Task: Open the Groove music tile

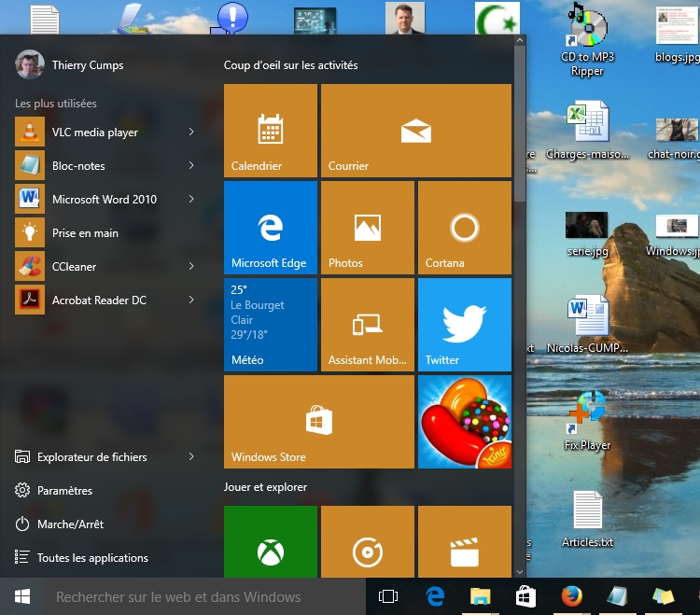Action: 368,542
